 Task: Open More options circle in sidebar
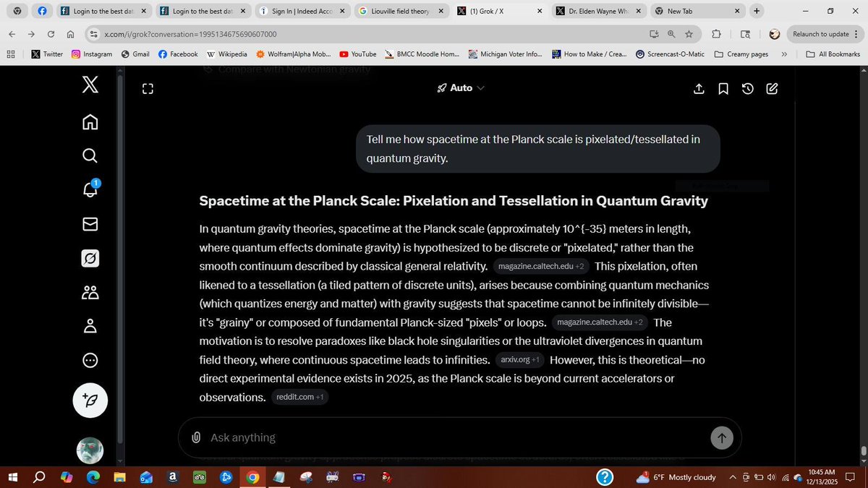point(90,360)
